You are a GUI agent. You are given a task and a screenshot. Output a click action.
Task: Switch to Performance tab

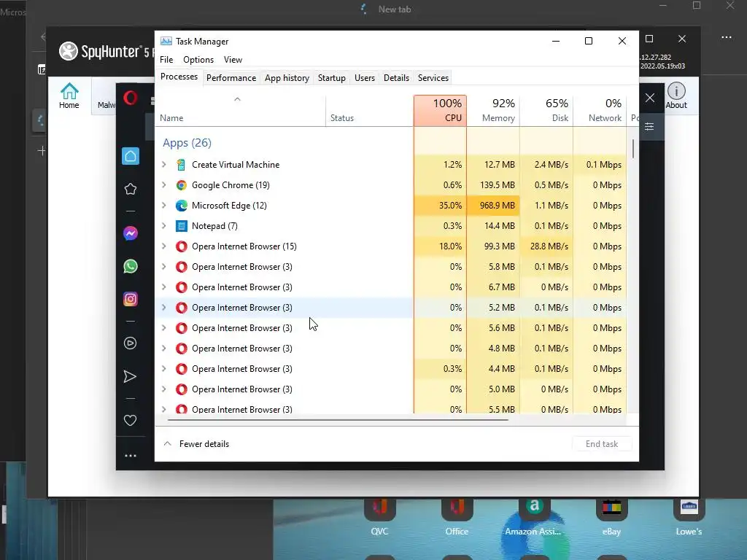click(x=231, y=77)
